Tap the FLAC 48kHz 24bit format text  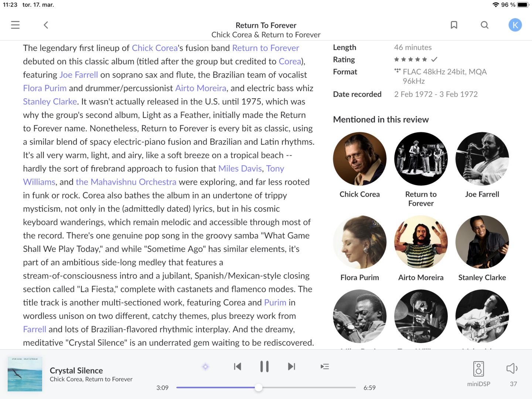click(445, 76)
